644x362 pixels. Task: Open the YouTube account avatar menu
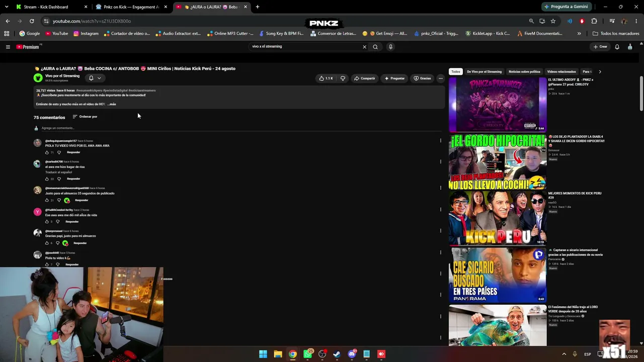[x=630, y=47]
